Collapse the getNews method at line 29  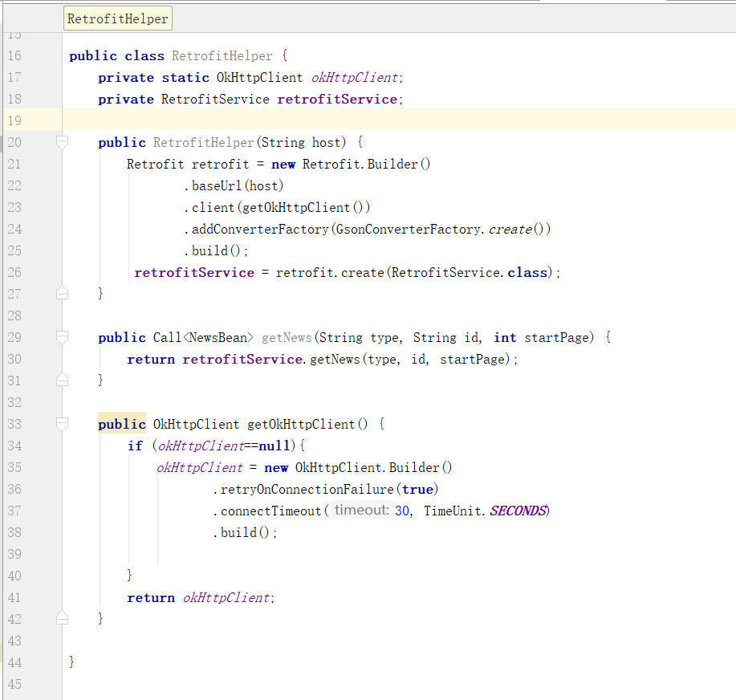62,337
